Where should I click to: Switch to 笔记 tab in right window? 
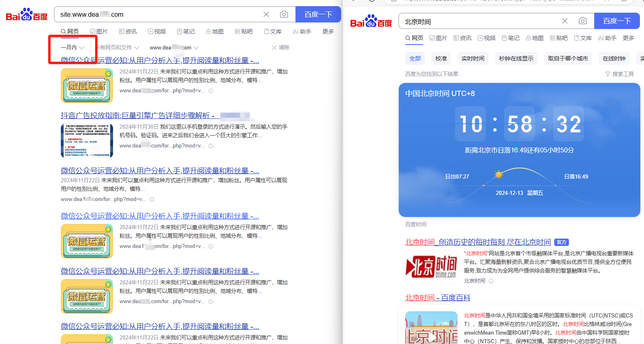pyautogui.click(x=511, y=38)
